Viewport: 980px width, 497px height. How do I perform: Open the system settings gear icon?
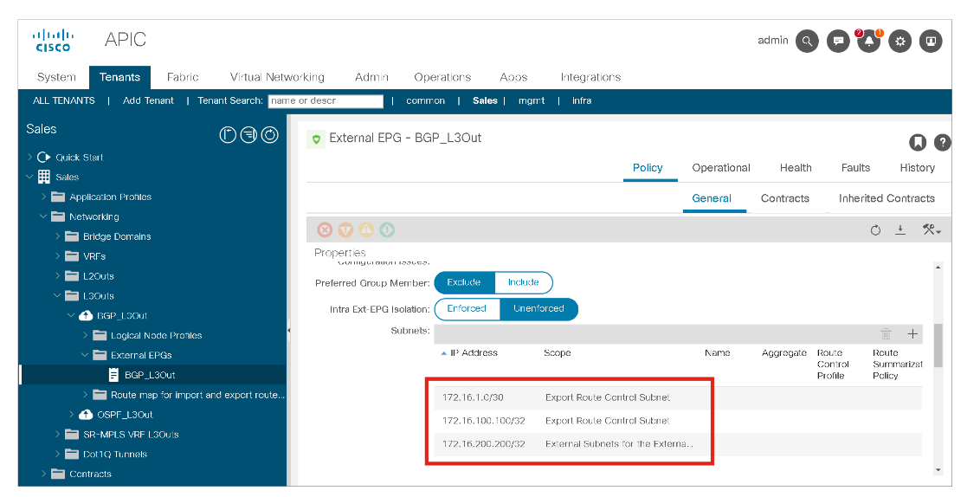(900, 41)
